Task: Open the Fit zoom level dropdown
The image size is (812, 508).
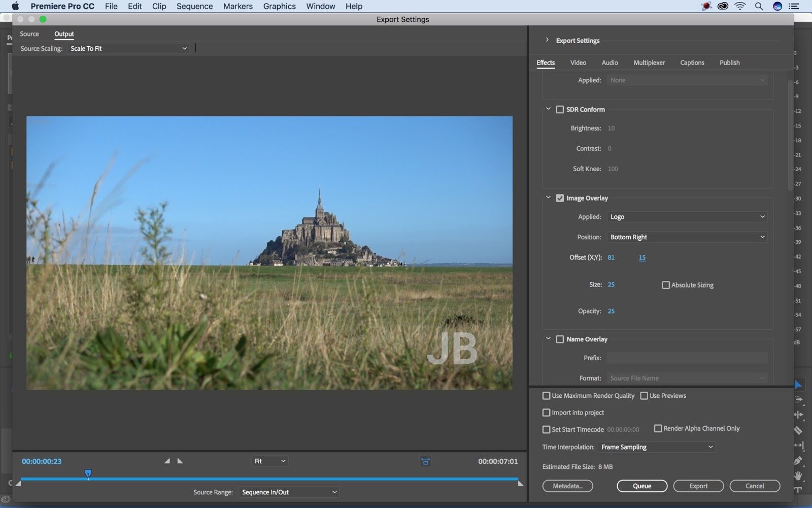Action: [270, 461]
